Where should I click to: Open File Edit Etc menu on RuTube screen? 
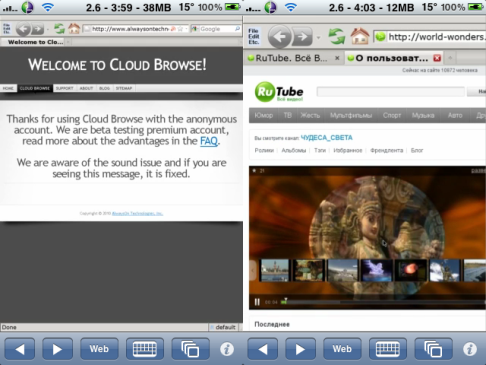[254, 37]
